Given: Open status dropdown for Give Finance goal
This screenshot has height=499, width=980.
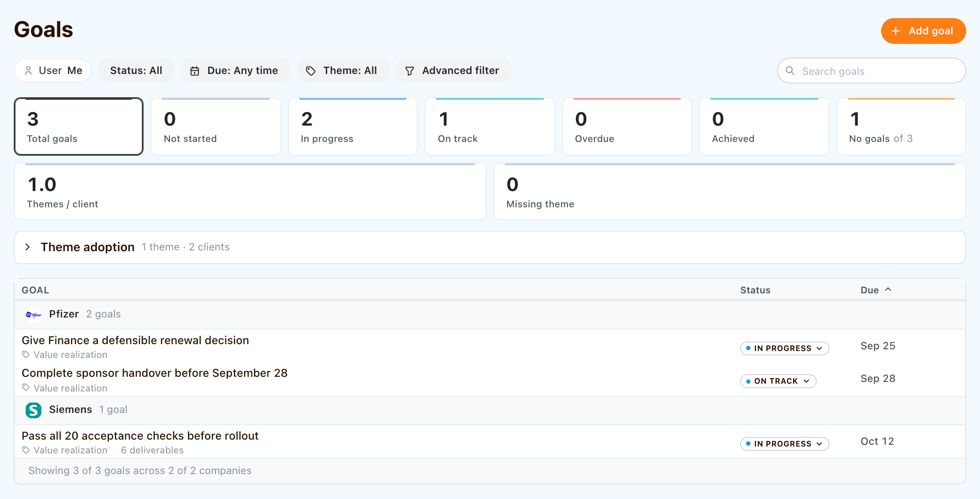Looking at the screenshot, I should (x=784, y=348).
